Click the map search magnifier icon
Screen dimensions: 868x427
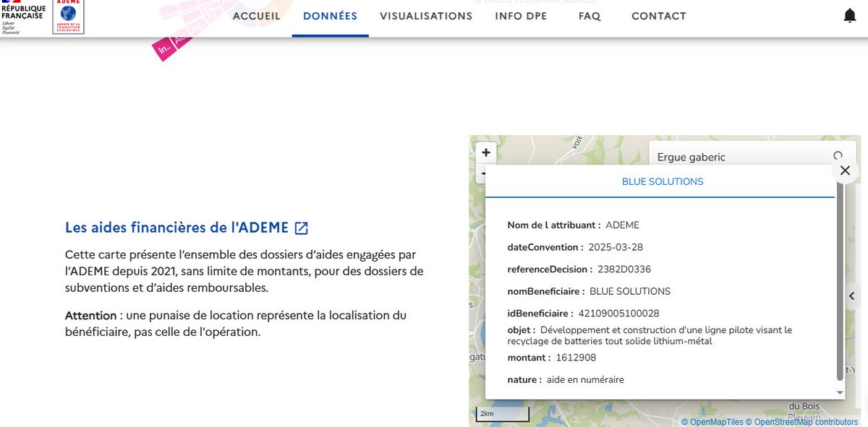point(838,156)
